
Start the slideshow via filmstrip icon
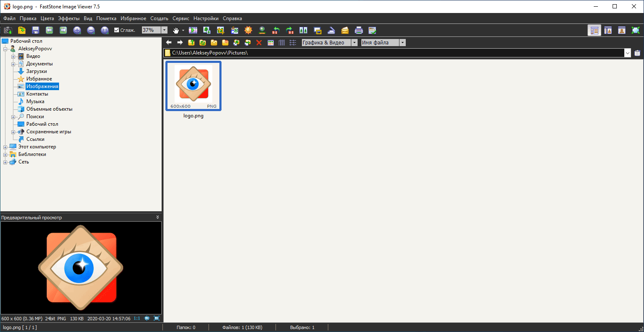[x=193, y=30]
